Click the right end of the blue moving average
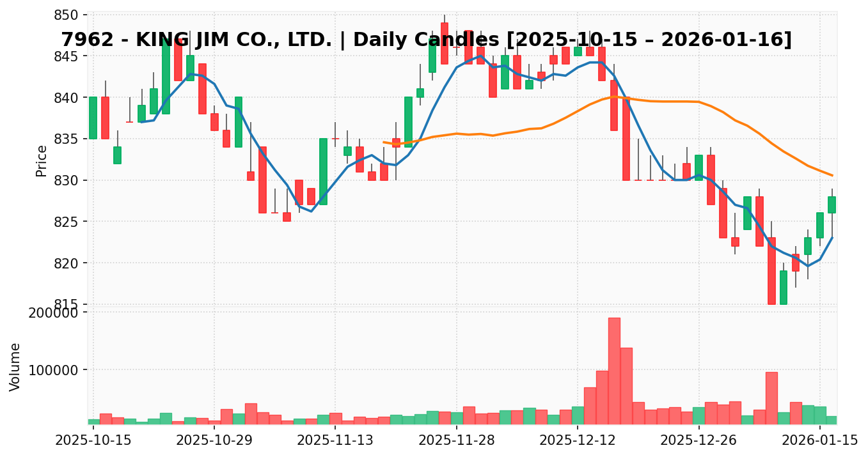The height and width of the screenshot is (457, 868). [x=832, y=238]
